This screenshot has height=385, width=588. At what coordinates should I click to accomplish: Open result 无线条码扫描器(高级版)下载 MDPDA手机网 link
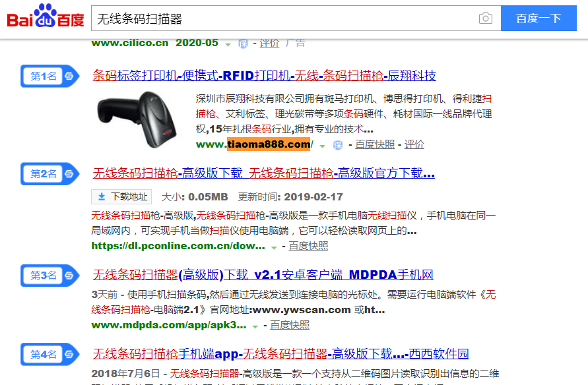(x=263, y=275)
